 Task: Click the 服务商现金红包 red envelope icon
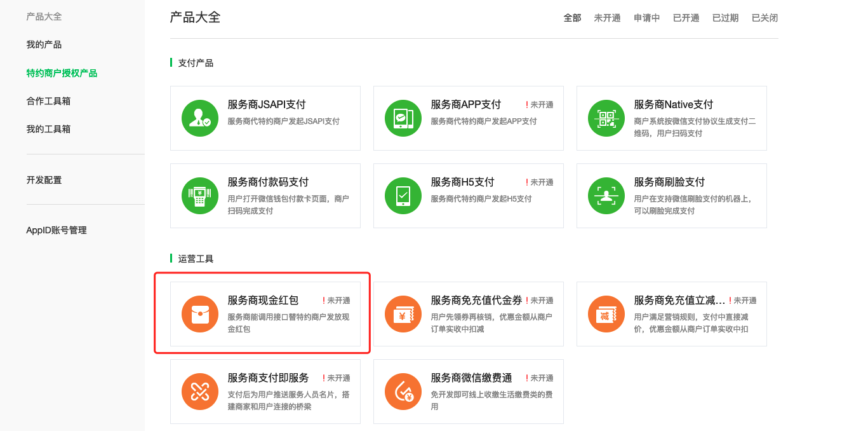click(200, 314)
